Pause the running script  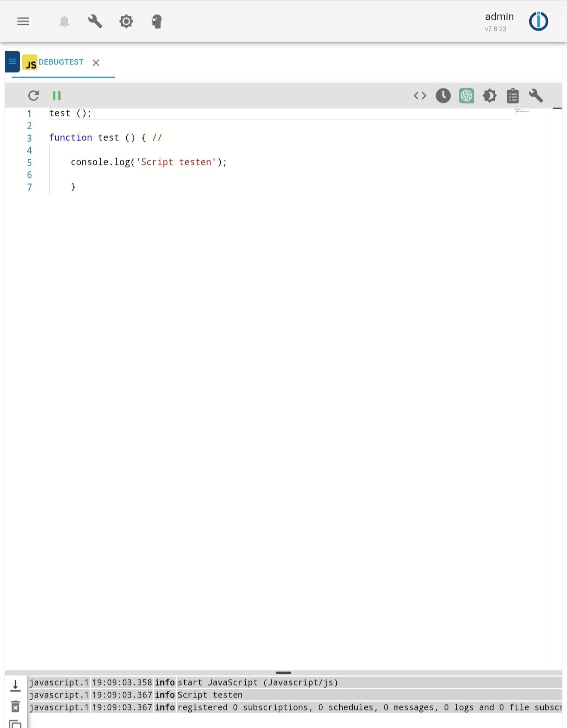coord(57,95)
